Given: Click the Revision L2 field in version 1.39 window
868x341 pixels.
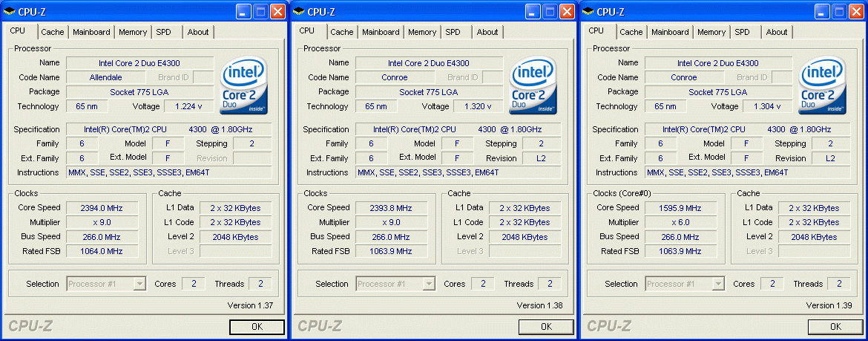Looking at the screenshot, I should [831, 158].
